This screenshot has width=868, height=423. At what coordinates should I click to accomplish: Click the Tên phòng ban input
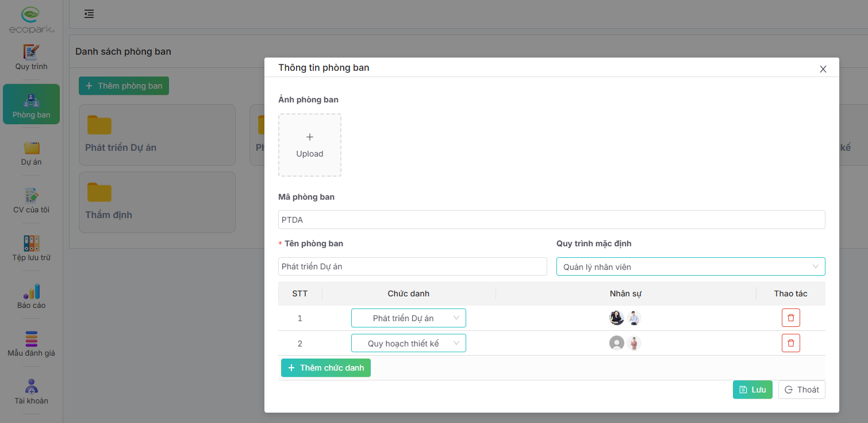coord(412,266)
